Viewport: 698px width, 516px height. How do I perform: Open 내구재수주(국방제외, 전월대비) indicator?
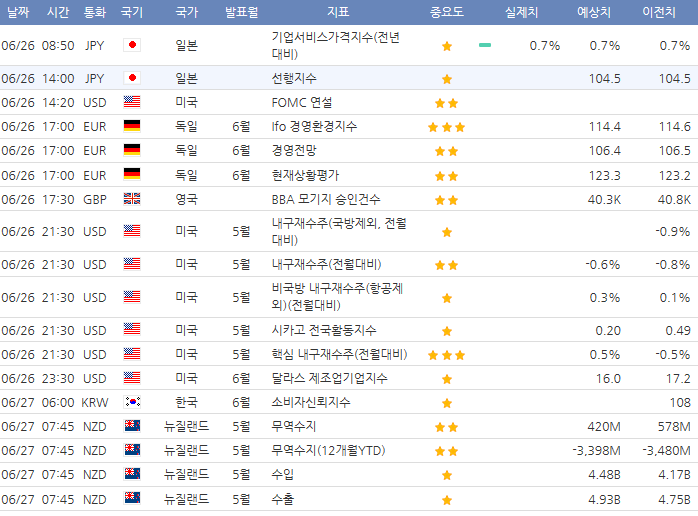[x=339, y=232]
